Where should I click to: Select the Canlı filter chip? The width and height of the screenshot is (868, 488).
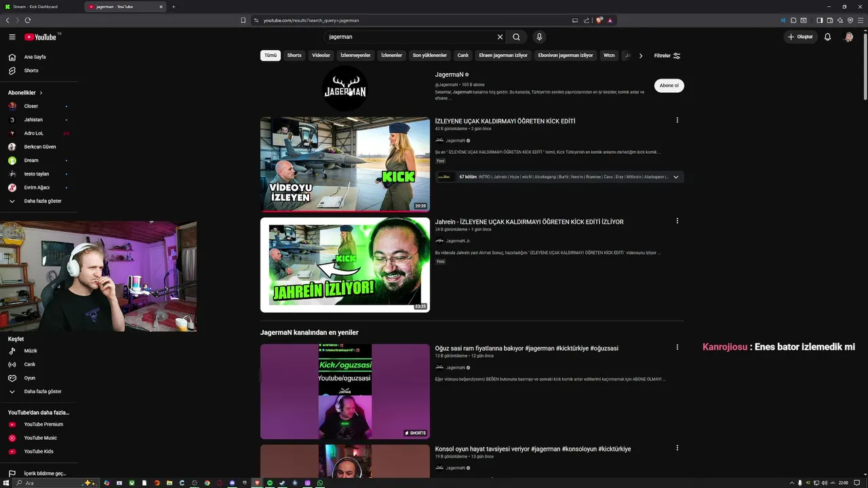463,56
